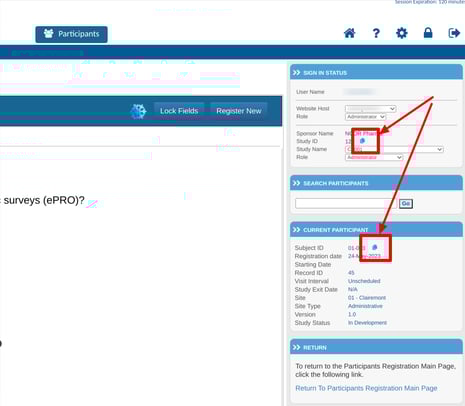The image size is (465, 406).
Task: Click the blue icon beside Subject ID
Action: point(374,247)
